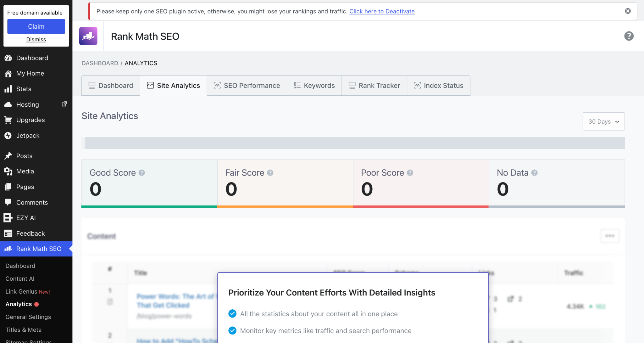644x343 pixels.
Task: Dismiss the SEO plugin warning notice
Action: point(628,11)
